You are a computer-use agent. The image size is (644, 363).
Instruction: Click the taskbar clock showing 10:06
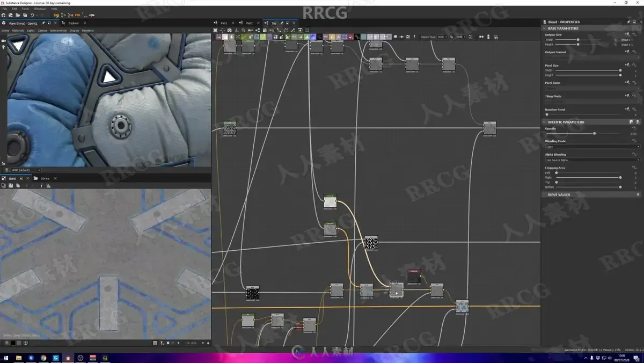tap(621, 357)
